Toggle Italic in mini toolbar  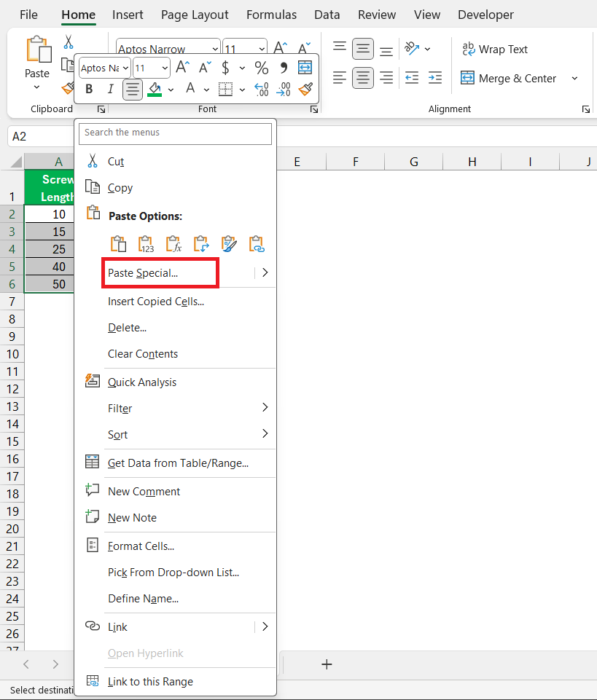(x=110, y=90)
